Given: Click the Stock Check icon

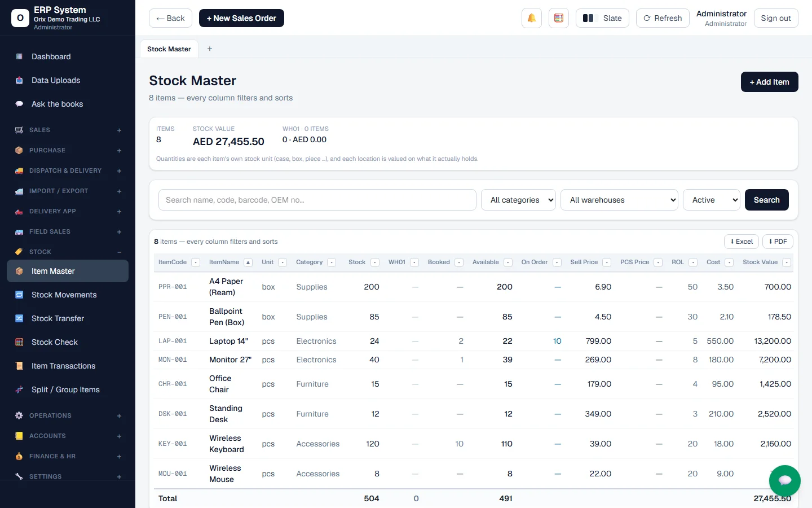Looking at the screenshot, I should 19,342.
